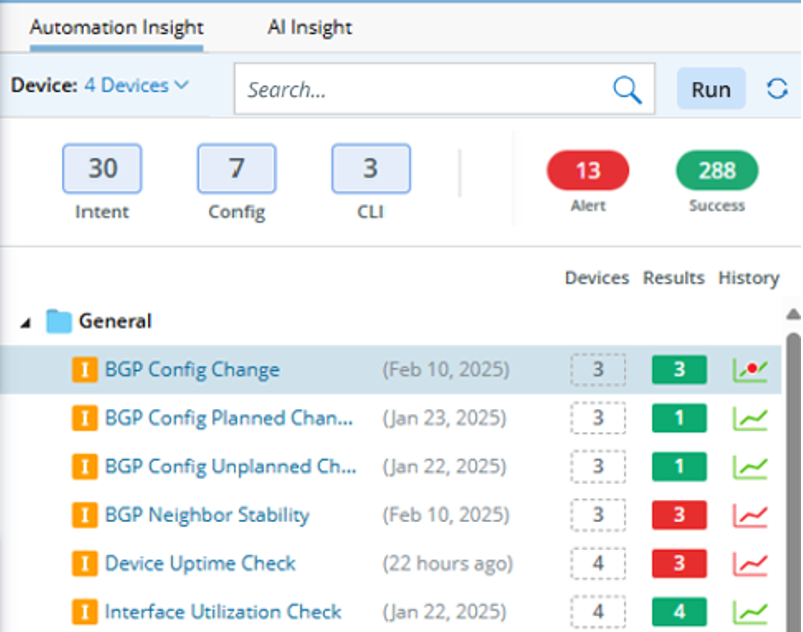Open the BGP Neighbor Stability intent link

(207, 516)
